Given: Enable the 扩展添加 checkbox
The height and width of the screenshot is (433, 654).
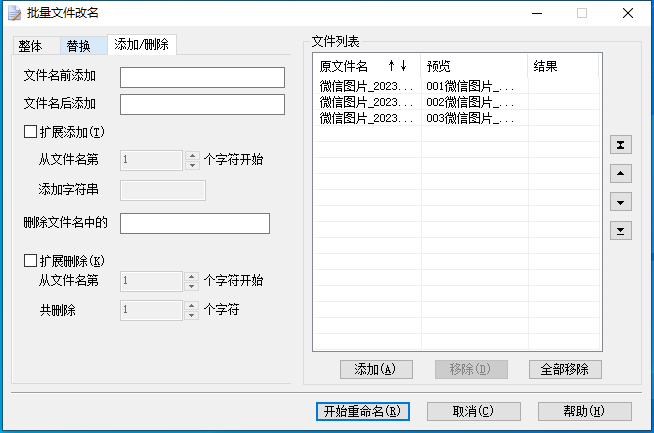Looking at the screenshot, I should pyautogui.click(x=30, y=131).
